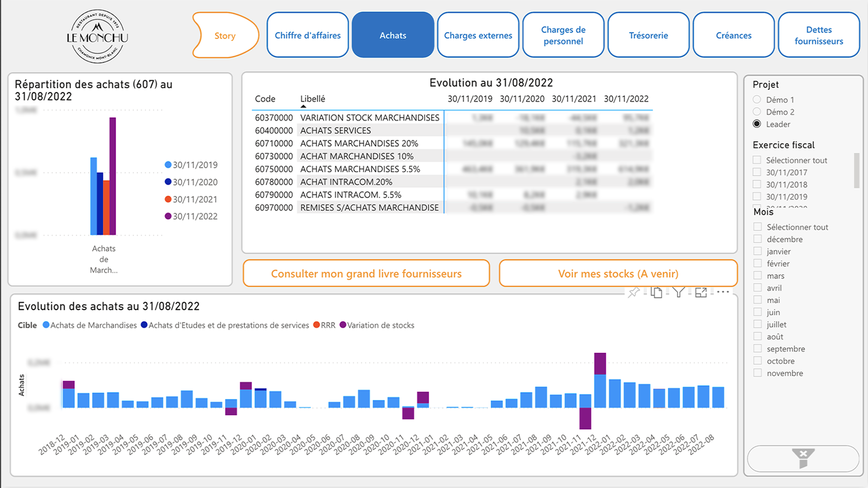Open the Chiffre d'affaires tab
Screen dimensions: 868x488
pyautogui.click(x=307, y=35)
